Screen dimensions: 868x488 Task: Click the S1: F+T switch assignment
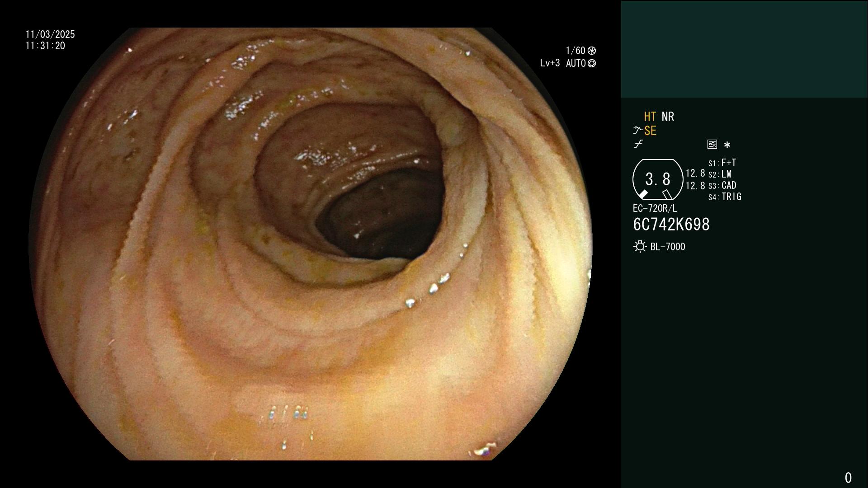[x=722, y=163]
